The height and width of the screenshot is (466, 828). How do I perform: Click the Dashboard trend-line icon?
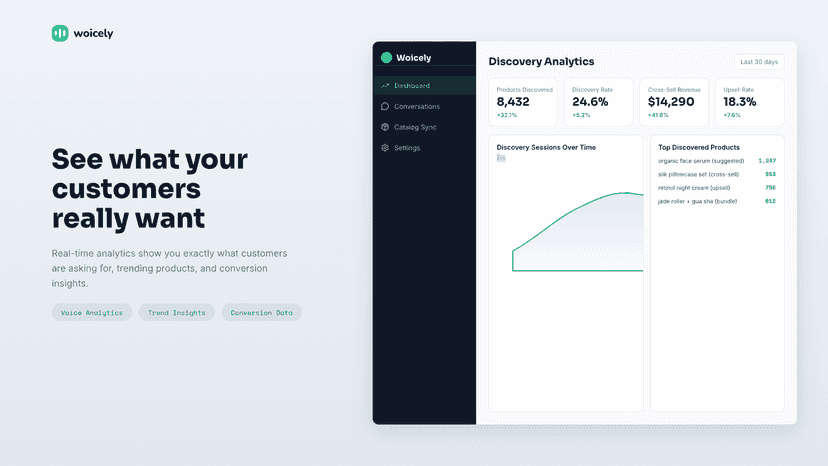tap(385, 86)
